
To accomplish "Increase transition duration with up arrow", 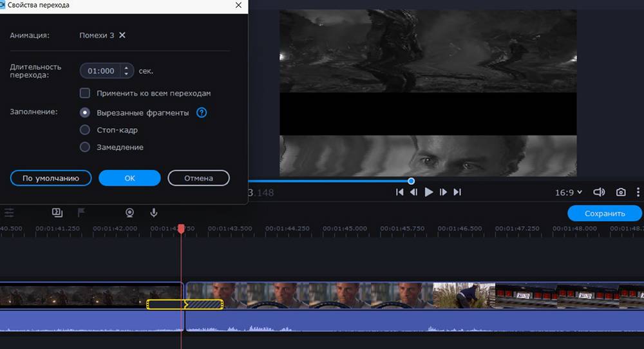I will (x=126, y=68).
